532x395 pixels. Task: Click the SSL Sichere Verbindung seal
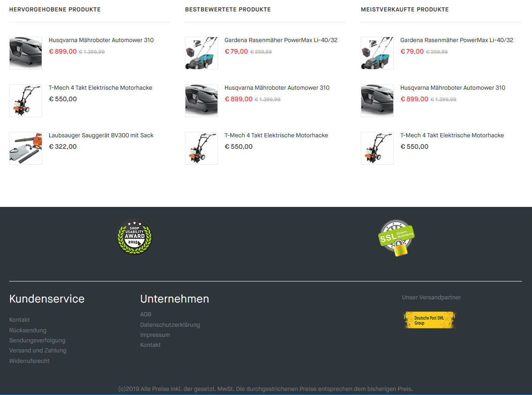tap(396, 238)
